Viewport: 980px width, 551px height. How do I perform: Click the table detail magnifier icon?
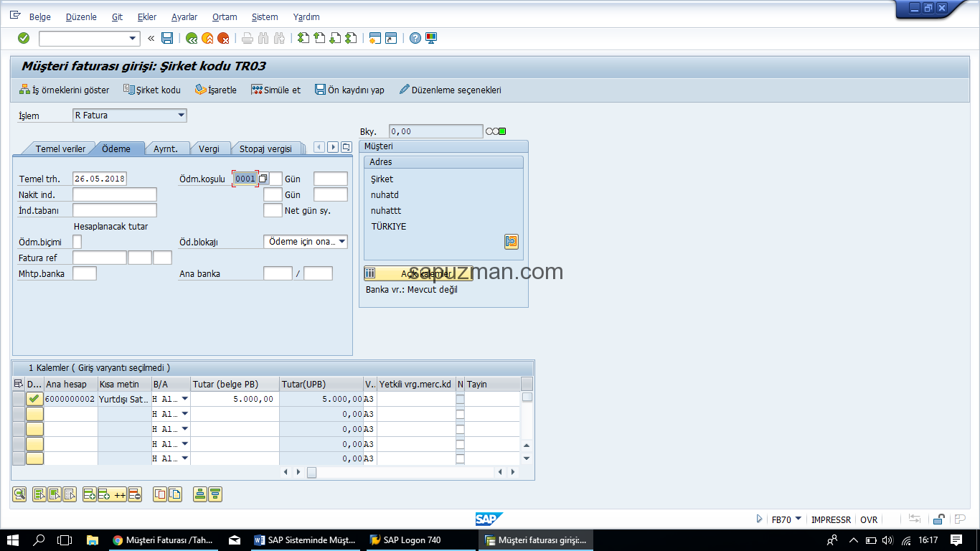click(x=19, y=494)
